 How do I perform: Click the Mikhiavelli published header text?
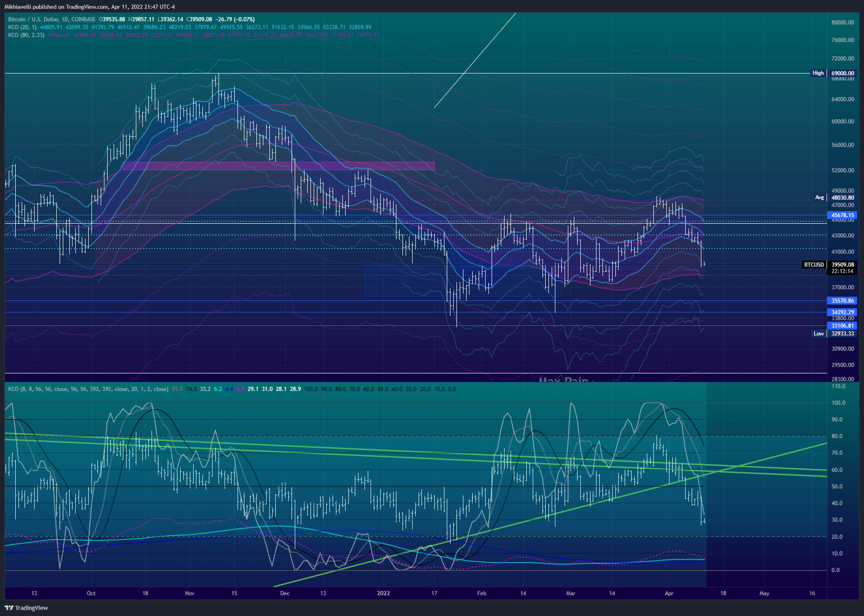coord(90,7)
